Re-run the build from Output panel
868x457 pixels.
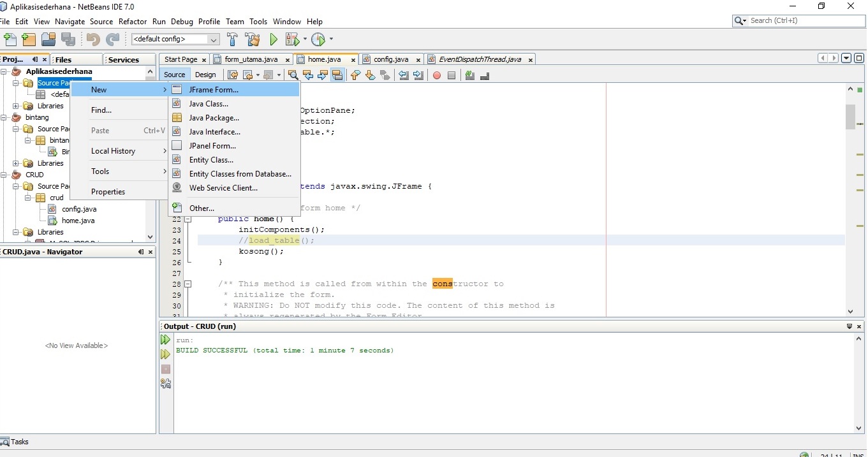point(165,340)
